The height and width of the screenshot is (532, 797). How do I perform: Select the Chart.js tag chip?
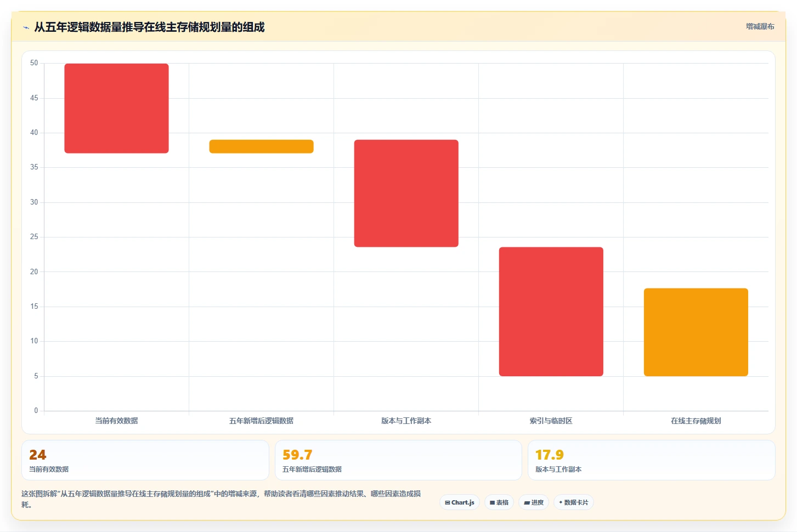click(x=460, y=502)
